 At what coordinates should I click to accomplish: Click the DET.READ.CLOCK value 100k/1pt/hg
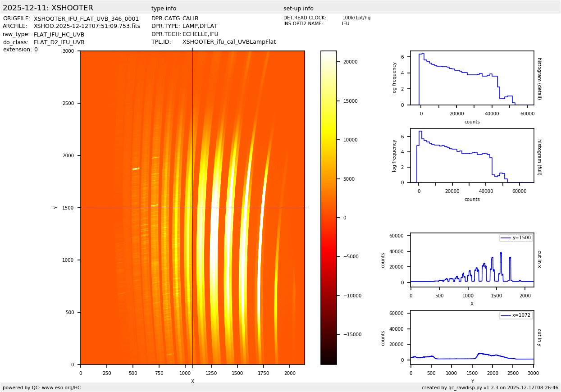point(356,18)
